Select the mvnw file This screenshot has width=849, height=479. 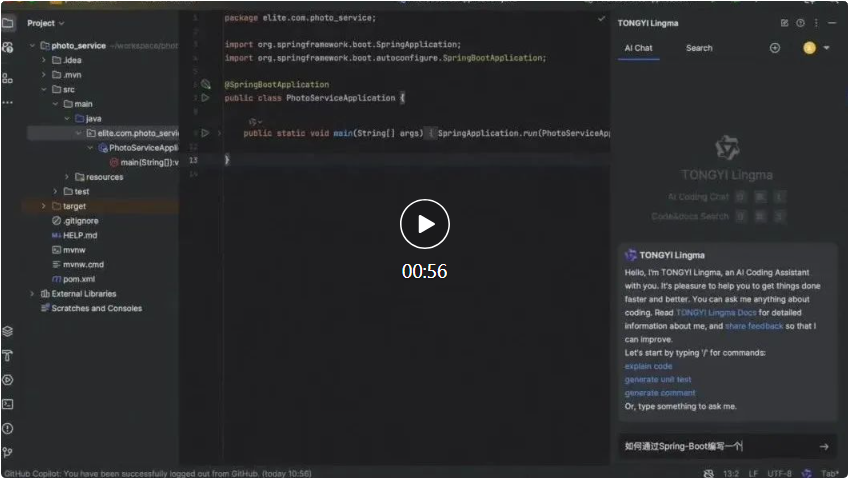[69, 250]
